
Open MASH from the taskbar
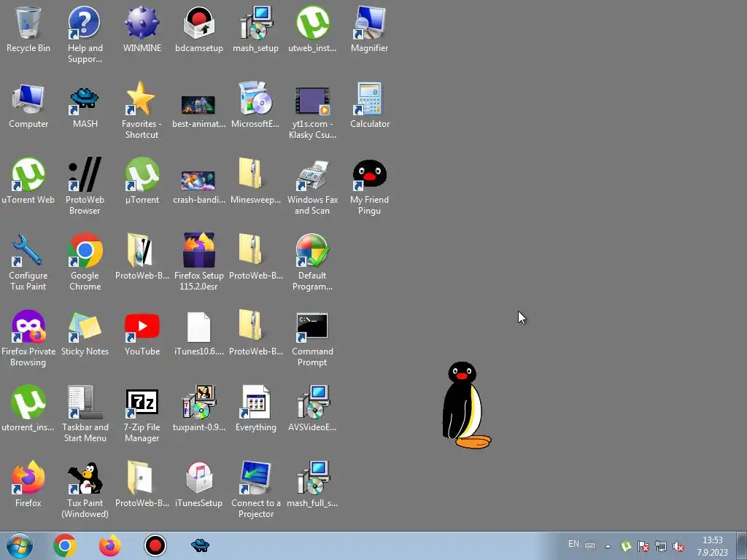coord(200,545)
